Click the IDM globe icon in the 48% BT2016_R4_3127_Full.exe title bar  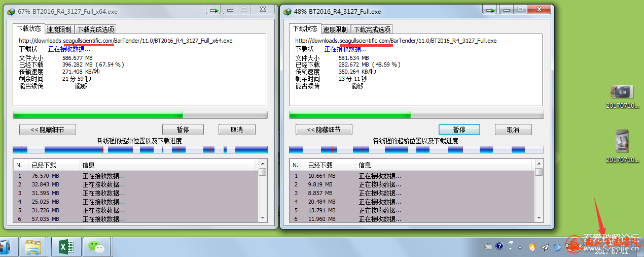(x=287, y=11)
